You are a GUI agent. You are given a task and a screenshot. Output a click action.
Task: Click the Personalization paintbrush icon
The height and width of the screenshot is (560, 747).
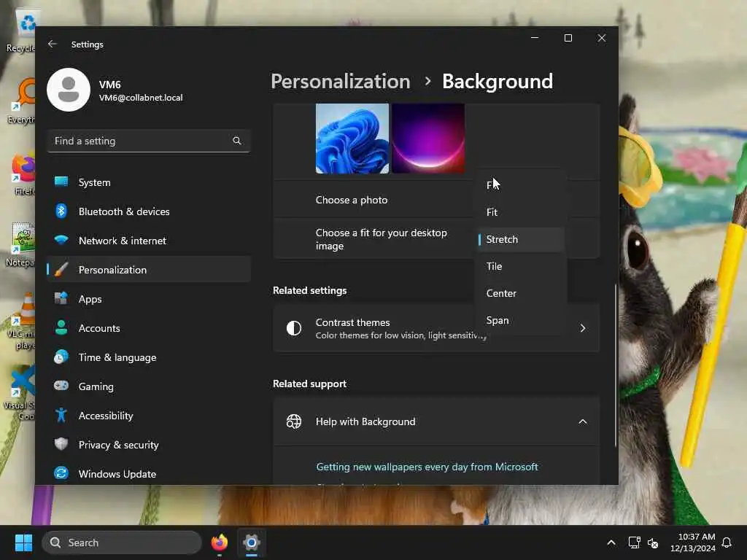coord(61,270)
